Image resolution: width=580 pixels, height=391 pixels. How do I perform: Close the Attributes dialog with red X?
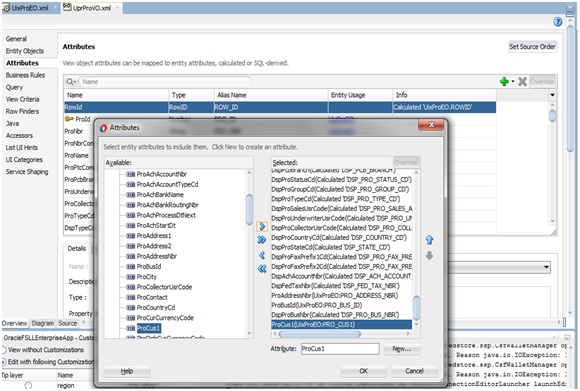click(x=431, y=125)
